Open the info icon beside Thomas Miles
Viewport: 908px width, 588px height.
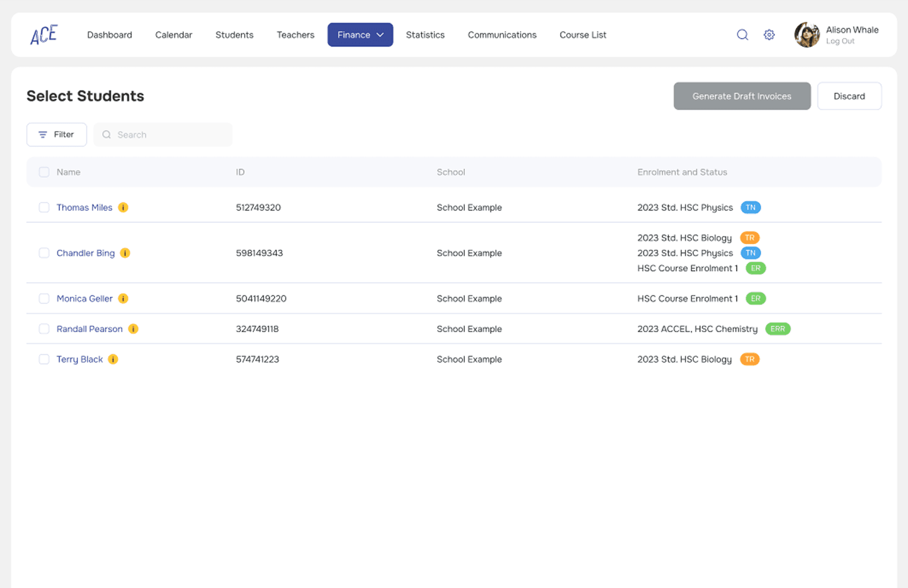tap(123, 207)
